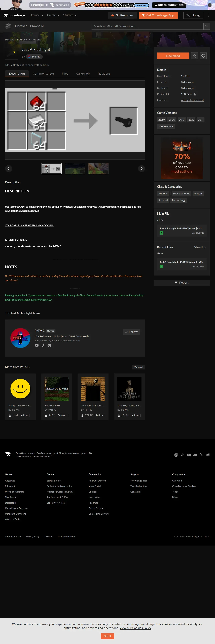
Task: Open PnTMC's Discord icon
Action: coord(49,345)
